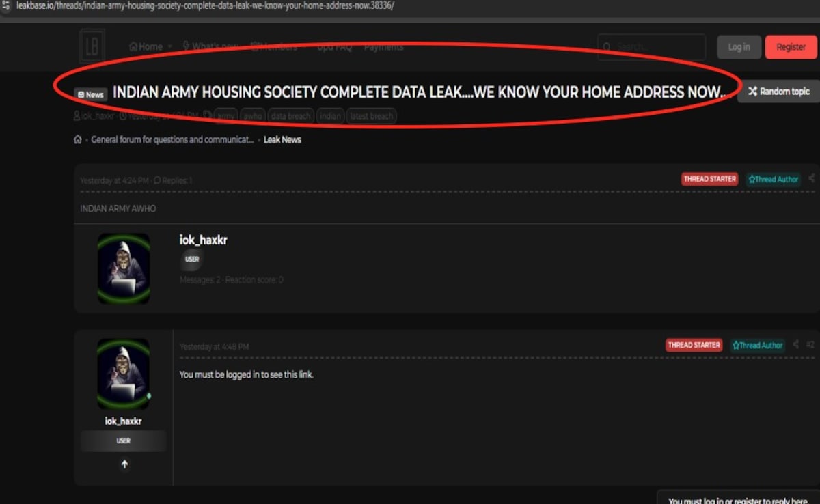Screen dimensions: 820x504
Task: Open site info icon in address bar
Action: [x=6, y=5]
